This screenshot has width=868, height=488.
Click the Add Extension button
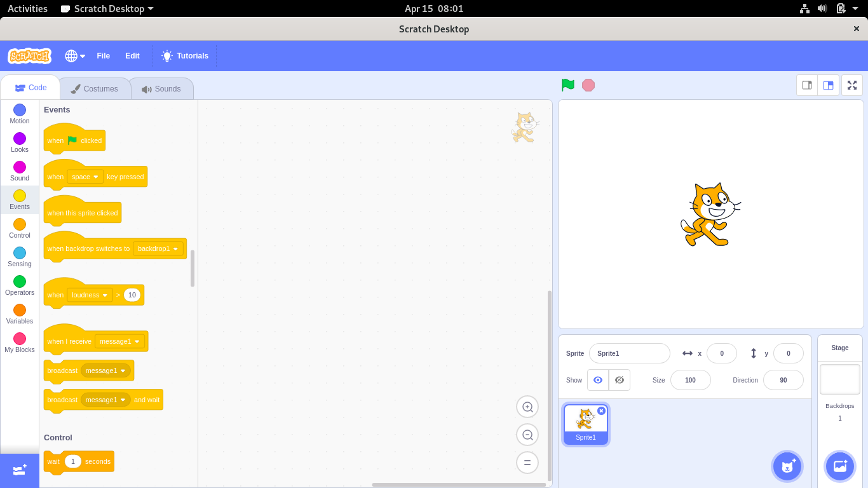point(20,470)
